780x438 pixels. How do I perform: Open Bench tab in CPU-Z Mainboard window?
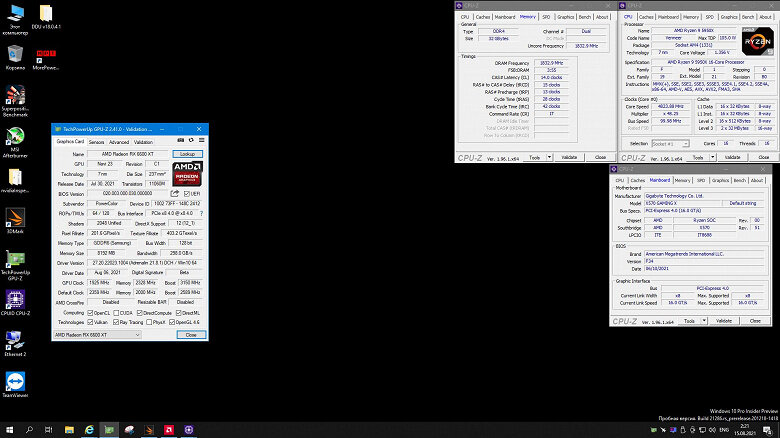coord(740,181)
